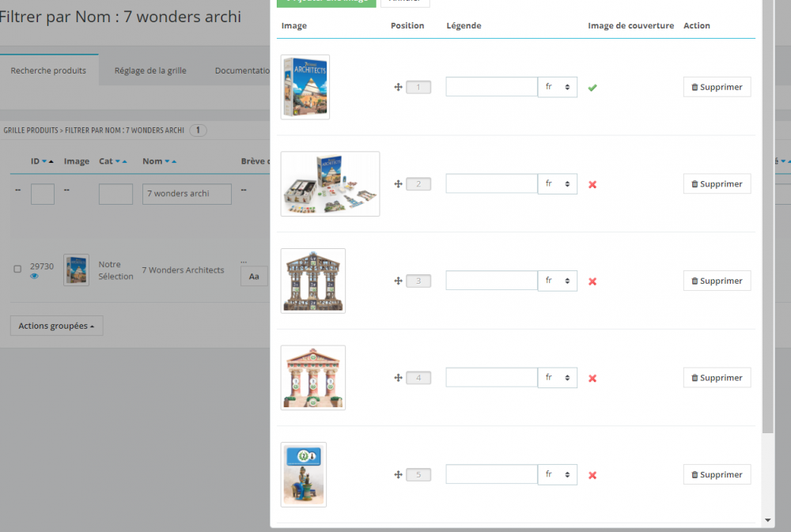Sort ID column ascending arrow
This screenshot has width=791, height=532.
[51, 161]
